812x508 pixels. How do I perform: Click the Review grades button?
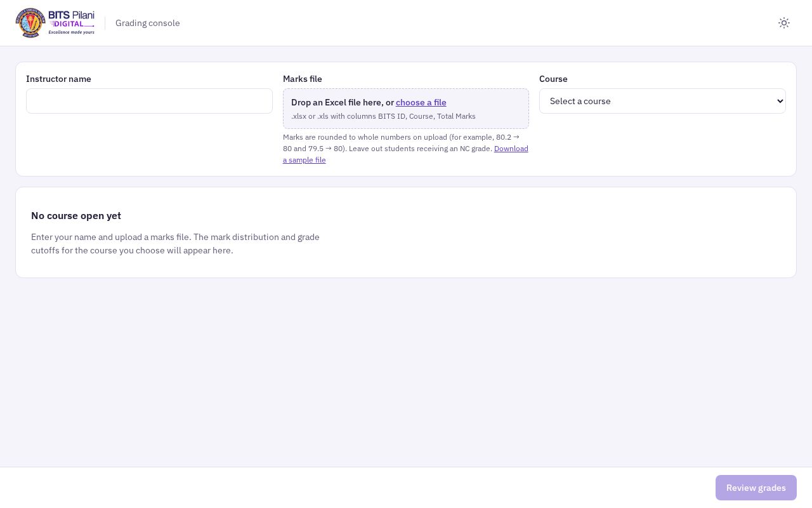756,488
